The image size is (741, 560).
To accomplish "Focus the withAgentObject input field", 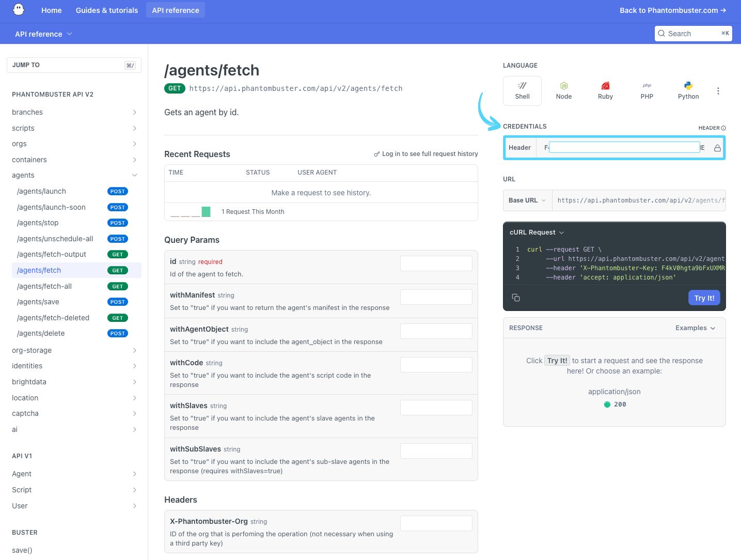I will [x=436, y=331].
